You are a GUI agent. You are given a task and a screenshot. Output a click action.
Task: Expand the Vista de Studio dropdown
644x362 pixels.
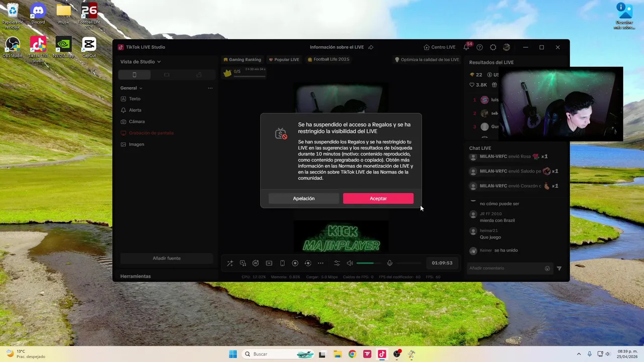pyautogui.click(x=140, y=62)
